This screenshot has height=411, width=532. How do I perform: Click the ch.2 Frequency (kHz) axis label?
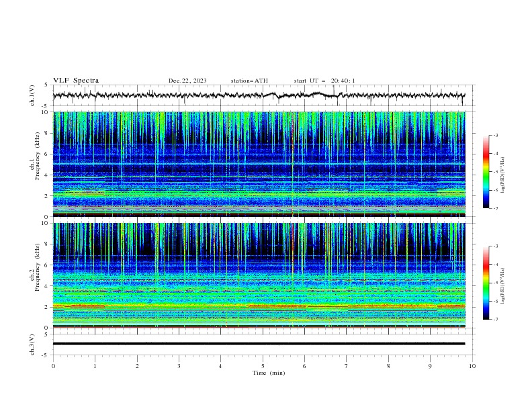[x=35, y=267]
